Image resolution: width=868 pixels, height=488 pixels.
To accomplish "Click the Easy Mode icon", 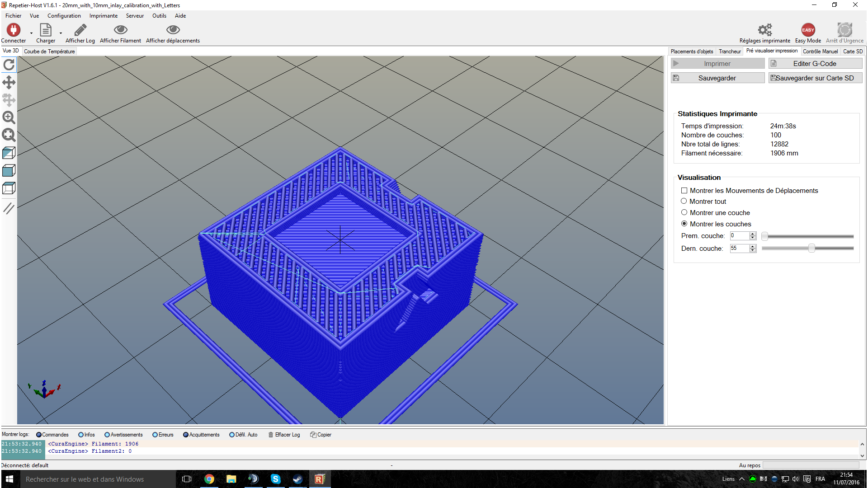I will tap(808, 30).
